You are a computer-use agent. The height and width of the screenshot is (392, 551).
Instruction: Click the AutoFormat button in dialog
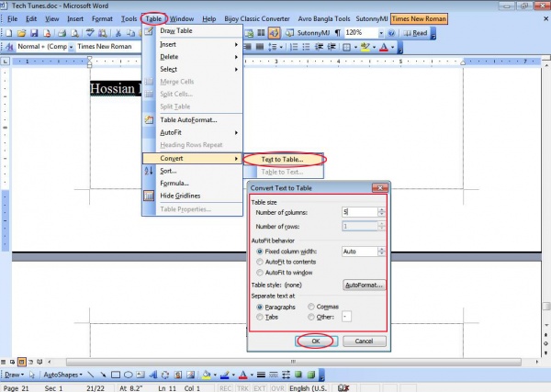(363, 286)
